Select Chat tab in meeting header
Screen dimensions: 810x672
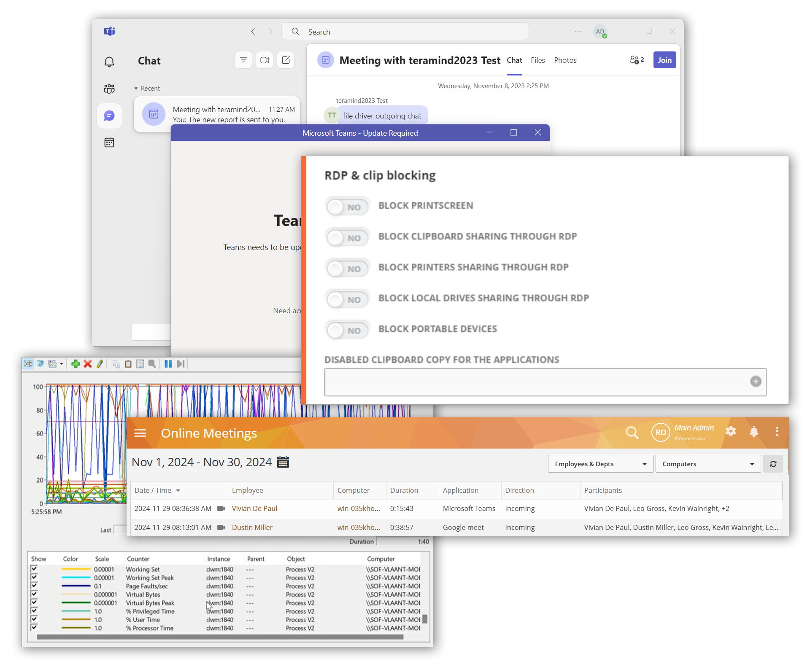pos(514,60)
